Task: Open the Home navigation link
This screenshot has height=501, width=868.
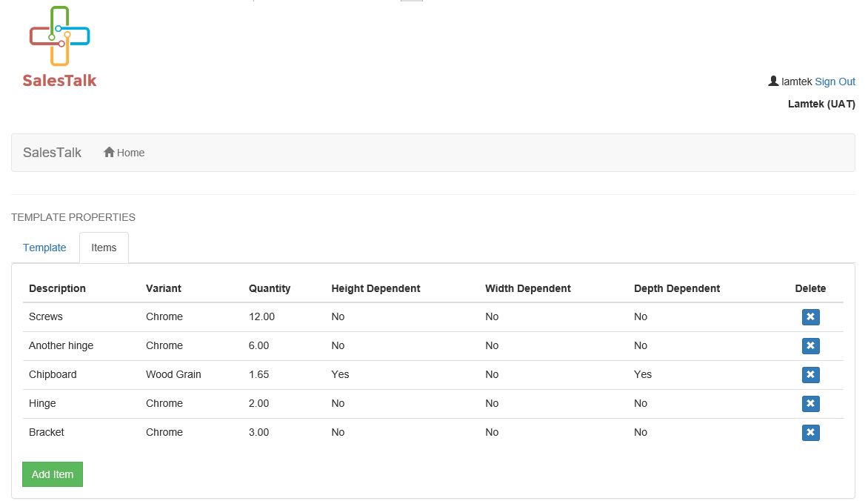Action: click(x=130, y=153)
